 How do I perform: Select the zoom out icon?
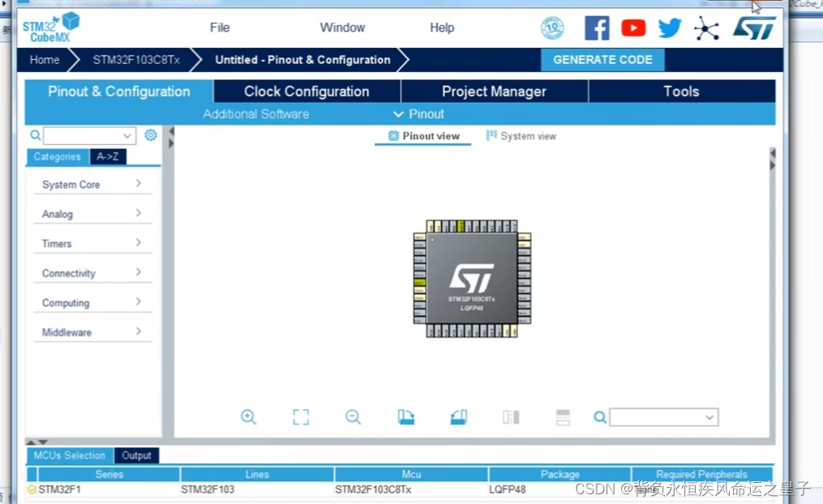coord(354,416)
